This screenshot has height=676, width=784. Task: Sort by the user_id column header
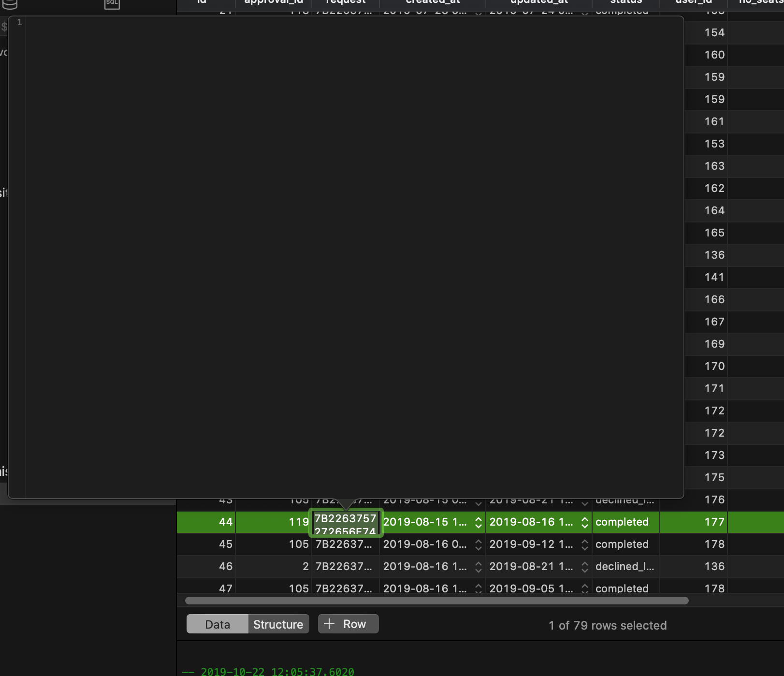[x=693, y=2]
